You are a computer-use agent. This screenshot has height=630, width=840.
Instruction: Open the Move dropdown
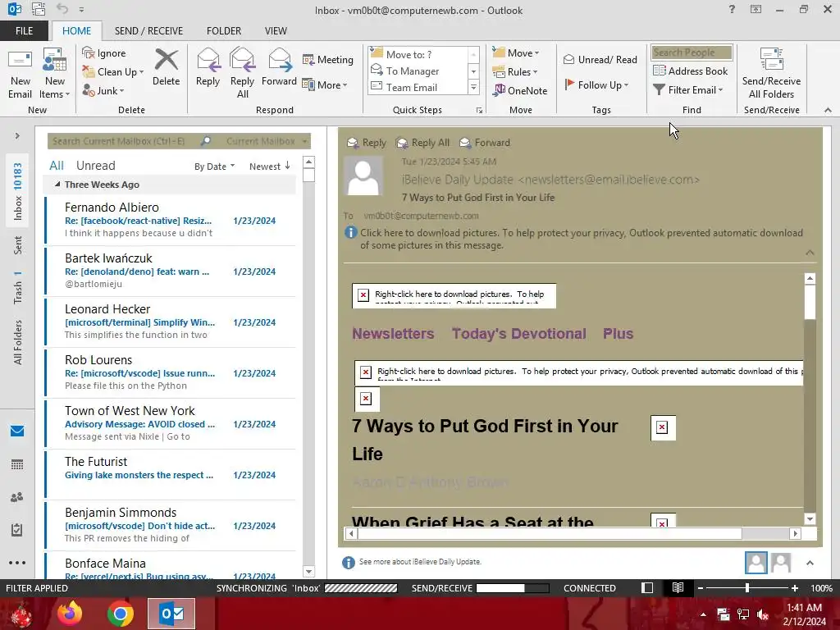point(516,53)
